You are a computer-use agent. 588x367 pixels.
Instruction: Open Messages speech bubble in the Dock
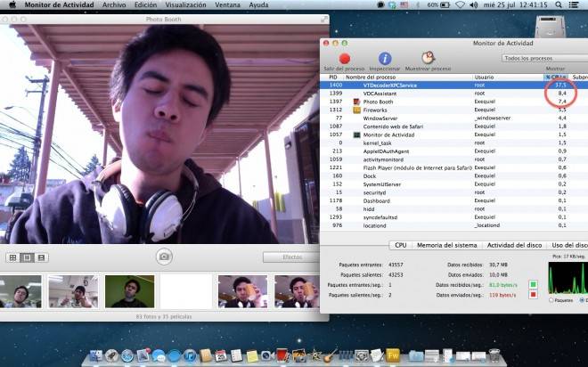[x=159, y=355]
